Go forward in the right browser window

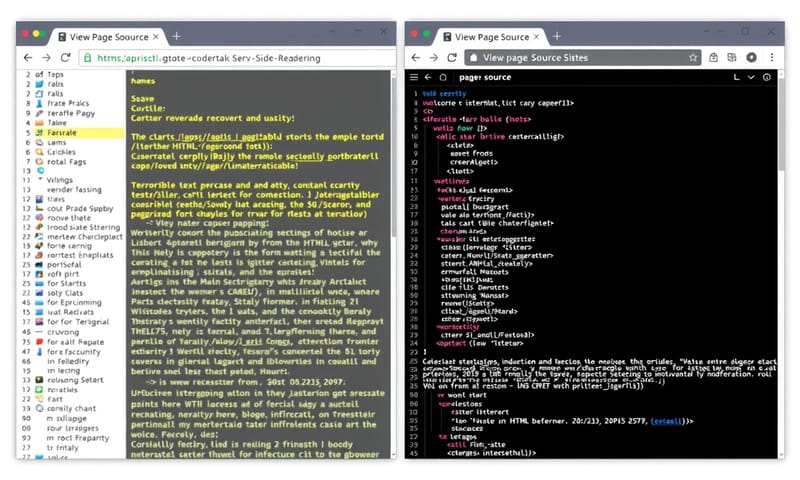(x=434, y=58)
